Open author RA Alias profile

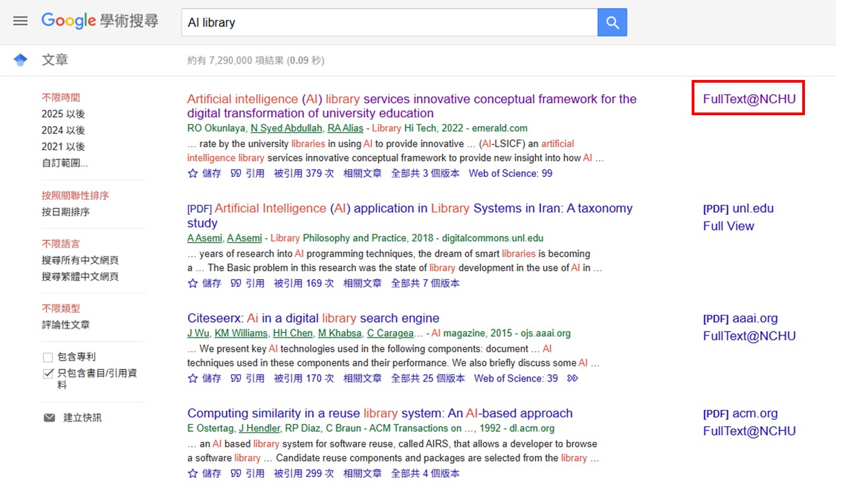click(x=345, y=128)
